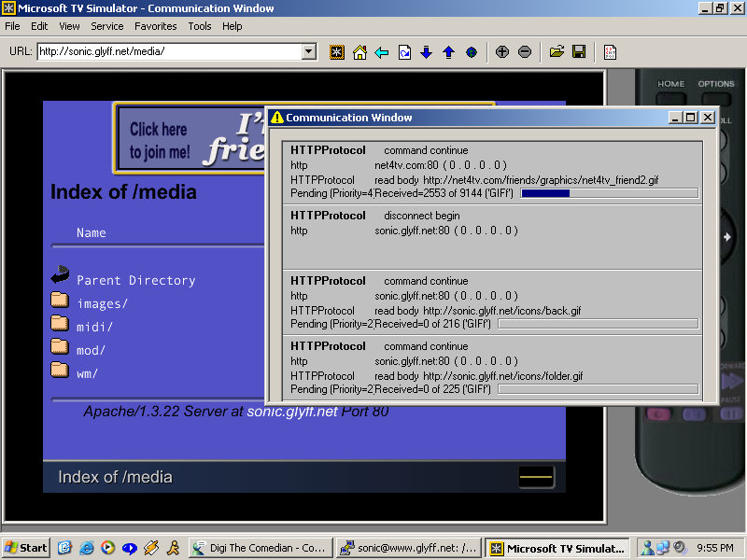
Task: Click the minus zoom out icon
Action: point(525,52)
